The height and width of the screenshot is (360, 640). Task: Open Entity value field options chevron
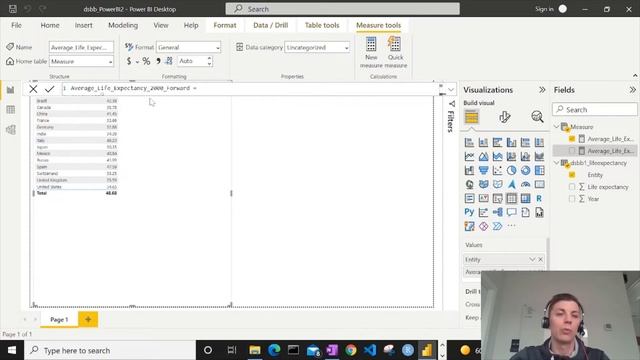coord(532,260)
